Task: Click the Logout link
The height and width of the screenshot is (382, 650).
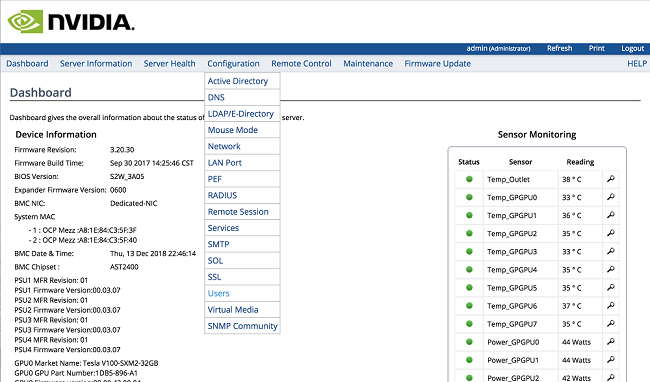Action: tap(633, 48)
